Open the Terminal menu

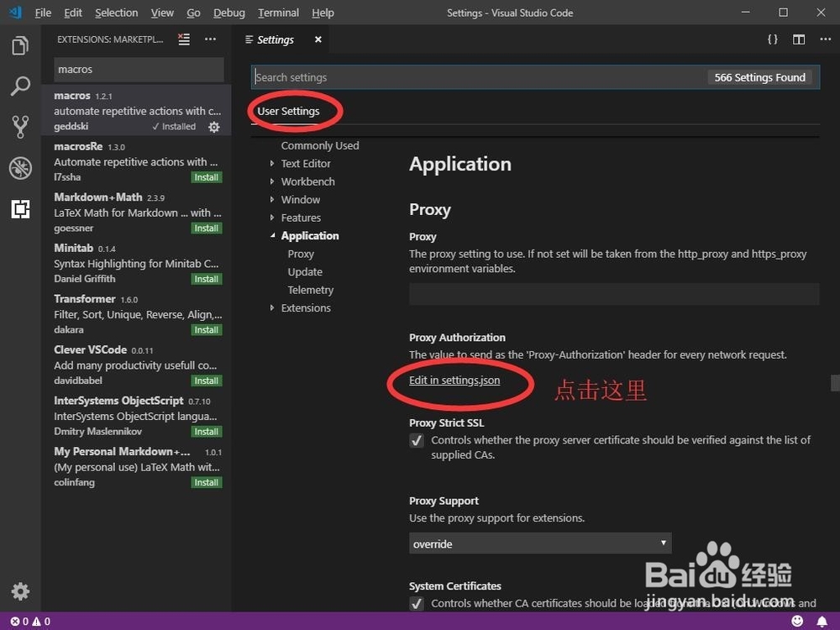click(278, 13)
